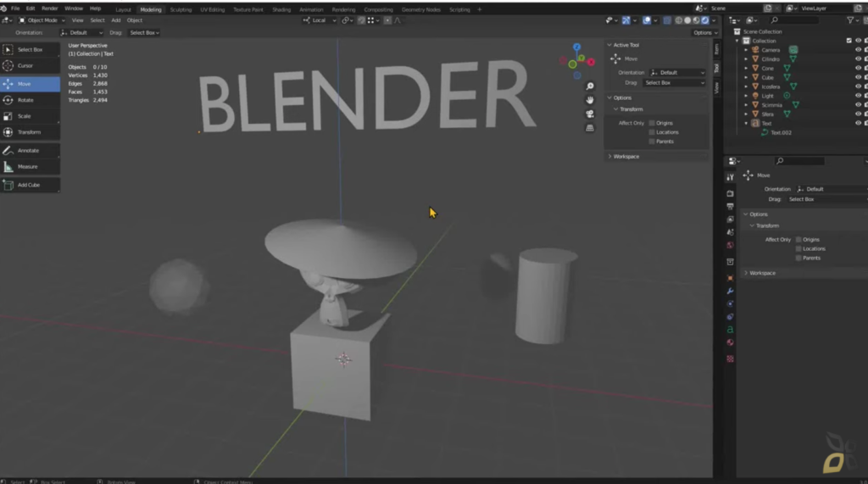Hide the Cone object in outliner
This screenshot has height=484, width=868.
(x=858, y=68)
